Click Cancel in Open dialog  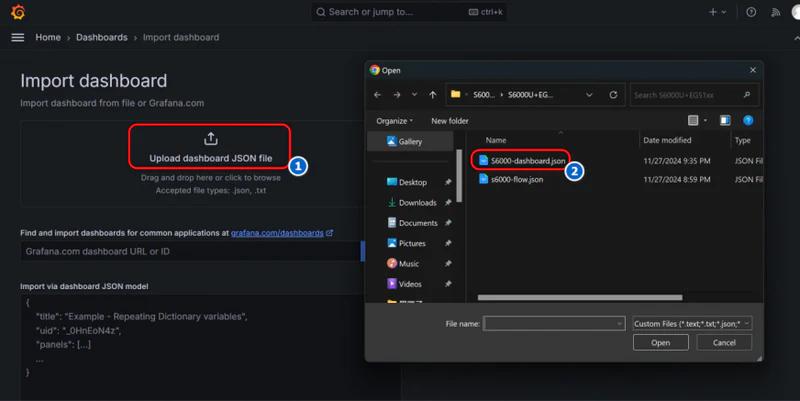click(724, 343)
